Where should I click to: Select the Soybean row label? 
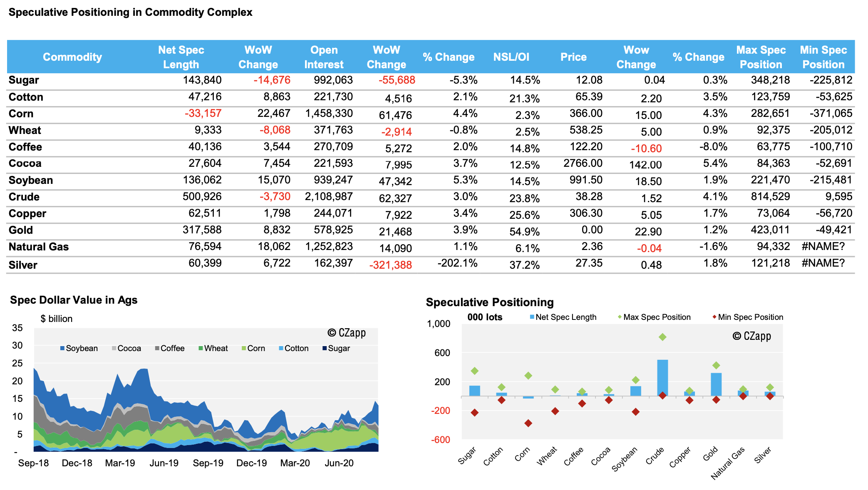click(31, 180)
